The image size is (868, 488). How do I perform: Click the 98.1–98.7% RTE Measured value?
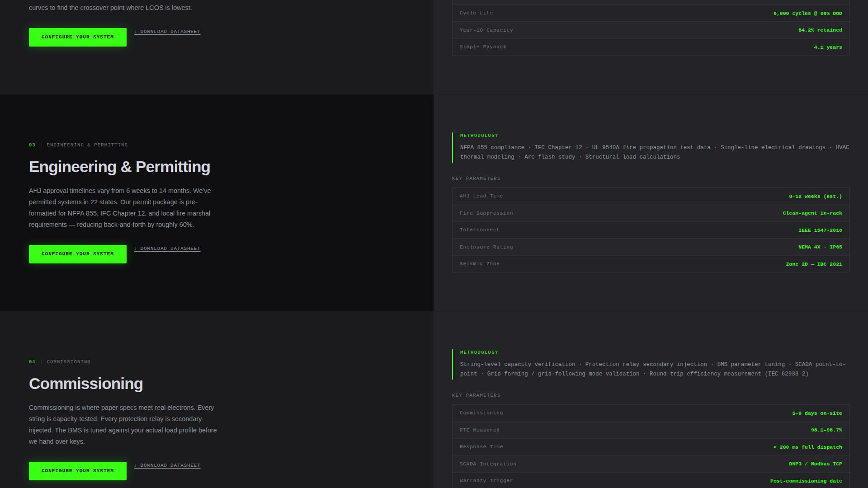pyautogui.click(x=826, y=430)
